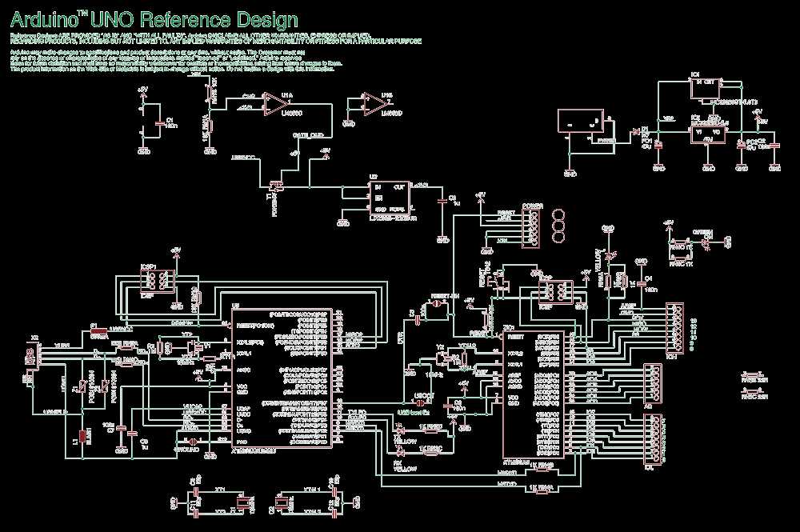The width and height of the screenshot is (800, 532).
Task: Click the Arduino UNO Reference Design title
Action: click(x=154, y=19)
